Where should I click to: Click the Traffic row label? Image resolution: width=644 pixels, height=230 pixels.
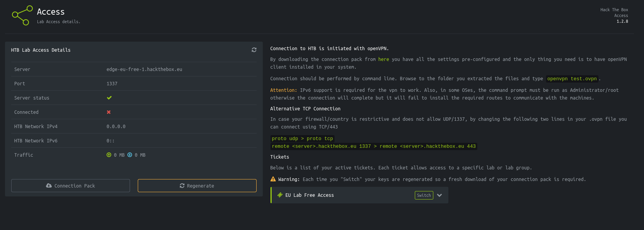tap(24, 155)
